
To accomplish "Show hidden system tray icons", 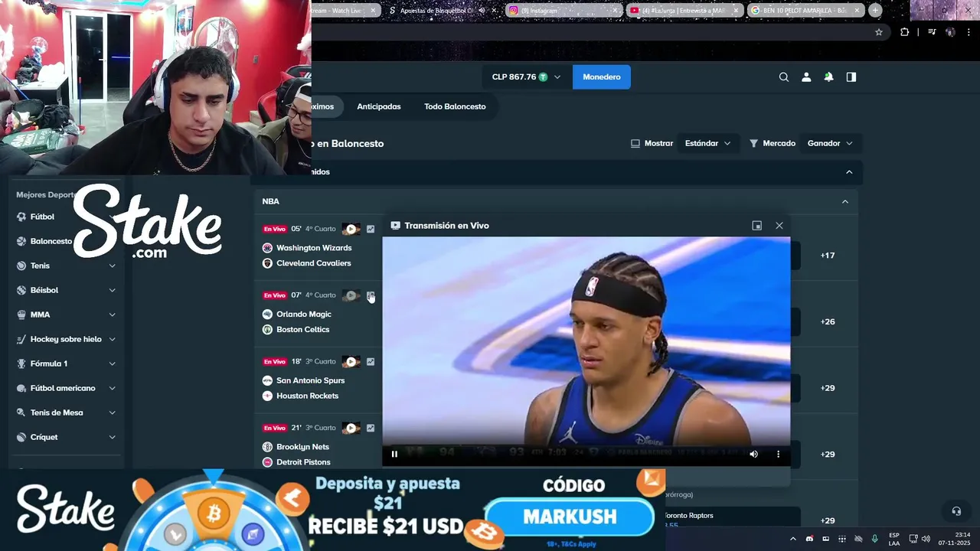I will click(x=793, y=539).
